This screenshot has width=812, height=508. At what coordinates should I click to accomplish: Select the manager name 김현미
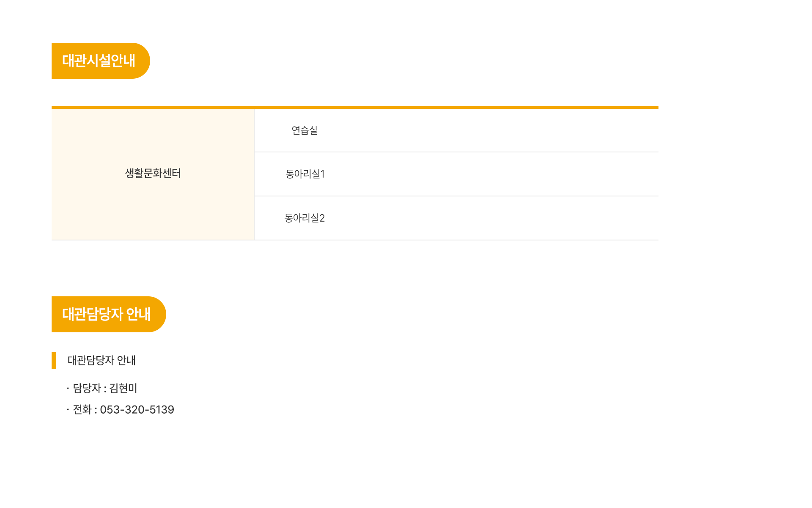coord(123,388)
